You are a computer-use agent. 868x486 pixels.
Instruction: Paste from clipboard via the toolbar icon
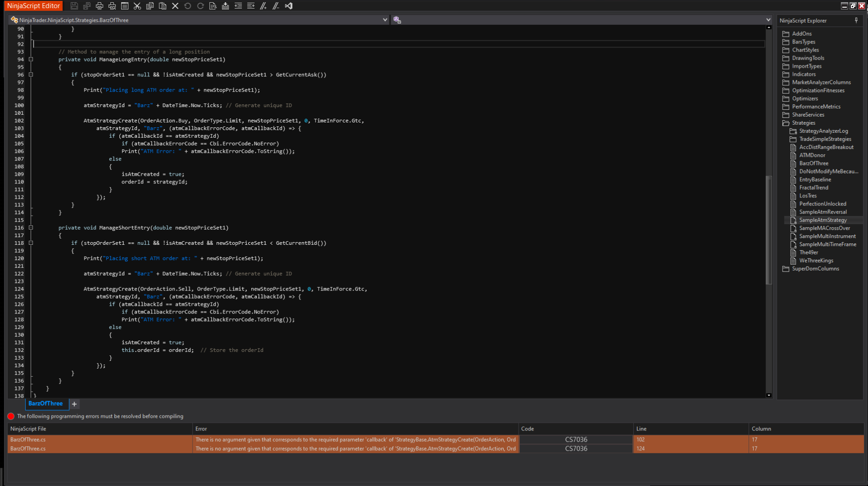point(163,6)
